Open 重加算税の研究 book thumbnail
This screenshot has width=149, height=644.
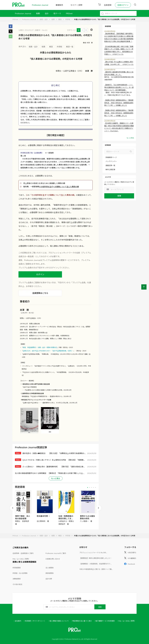pos(88,502)
